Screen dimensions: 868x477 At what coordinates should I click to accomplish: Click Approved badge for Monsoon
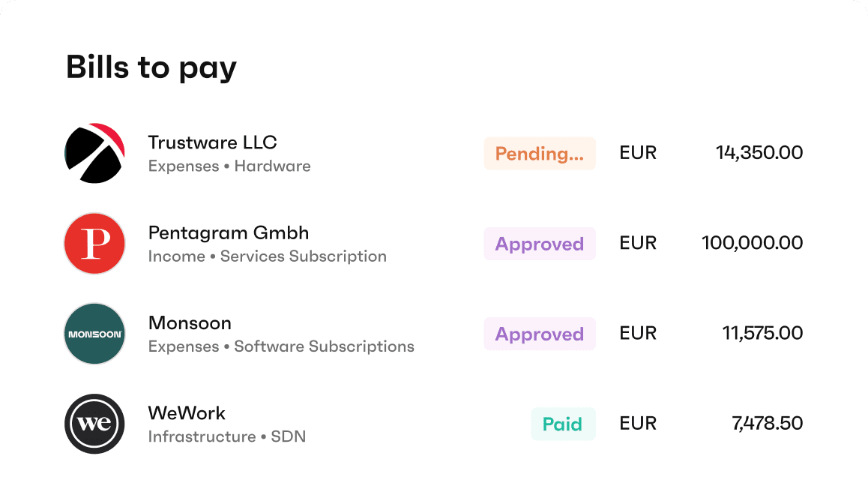(540, 334)
